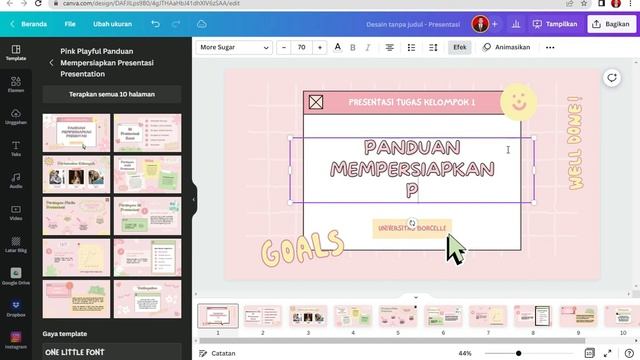Open the Google Drive sidebar tab

point(16,276)
